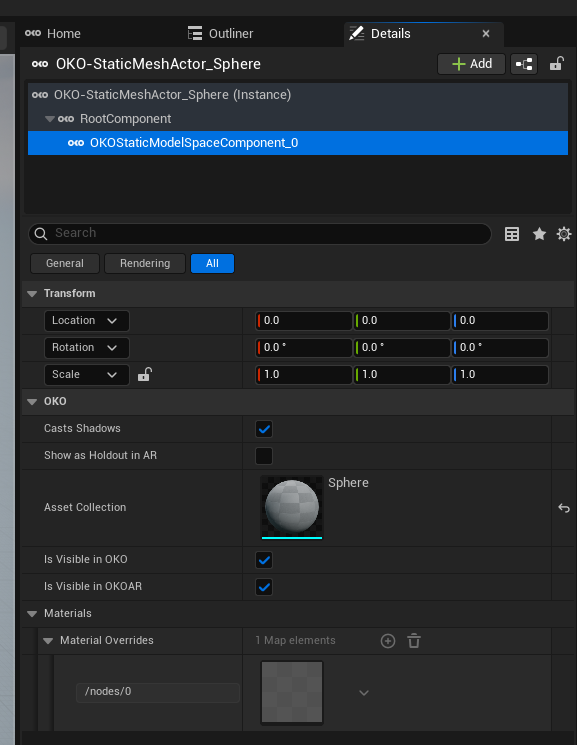Viewport: 577px width, 745px height.
Task: Click the Location Y value field
Action: (x=402, y=321)
